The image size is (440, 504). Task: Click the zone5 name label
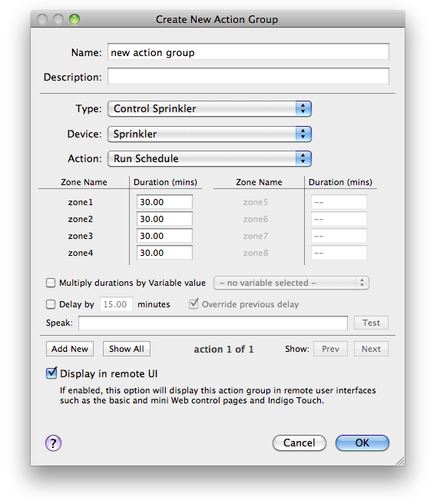pos(256,202)
